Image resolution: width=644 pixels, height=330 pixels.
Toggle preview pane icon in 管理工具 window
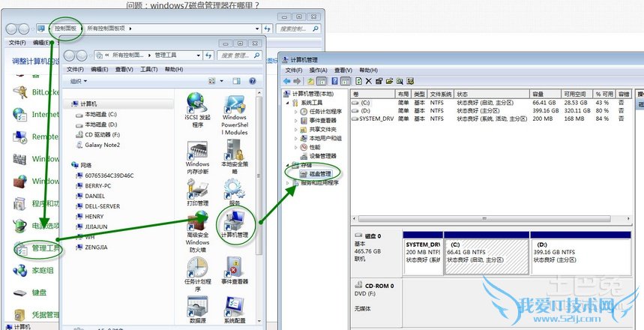click(x=236, y=81)
